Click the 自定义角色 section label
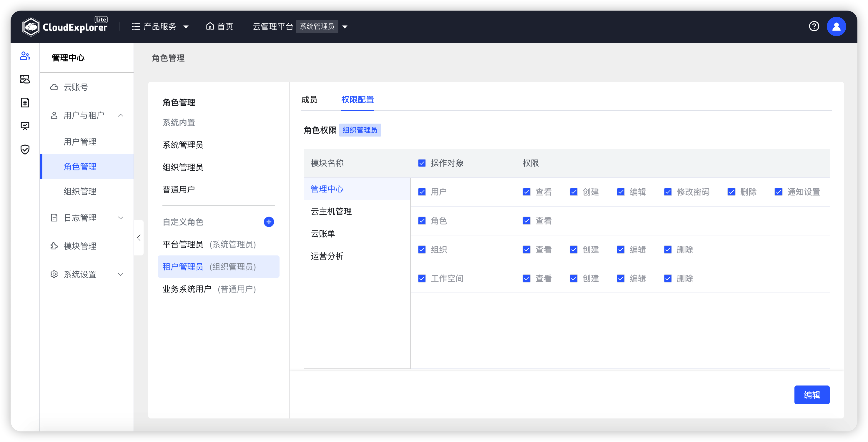Screen dimensions: 868x442 coord(183,222)
